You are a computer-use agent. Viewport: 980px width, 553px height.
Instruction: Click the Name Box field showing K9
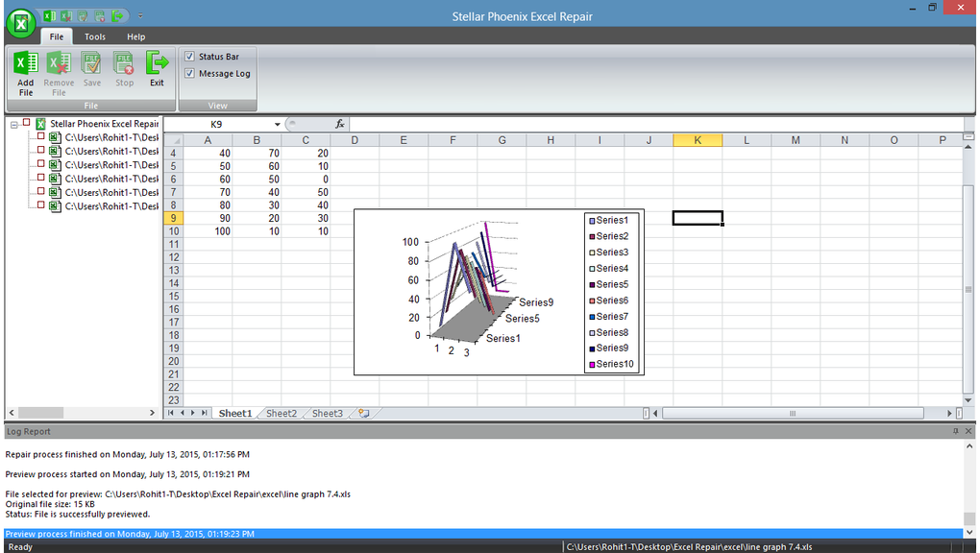tap(215, 125)
